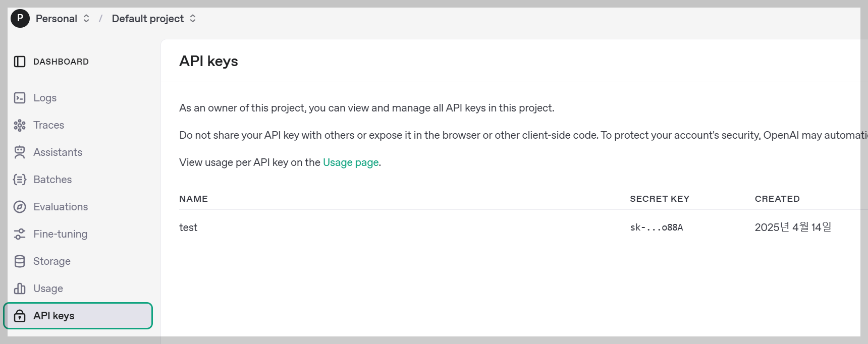Click the Personal organization name
This screenshot has height=344, width=868.
coord(57,19)
